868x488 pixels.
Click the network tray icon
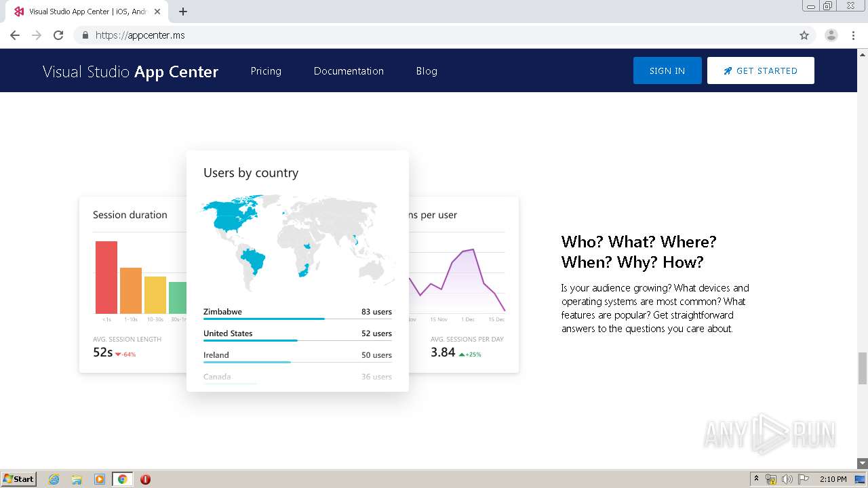tap(771, 479)
